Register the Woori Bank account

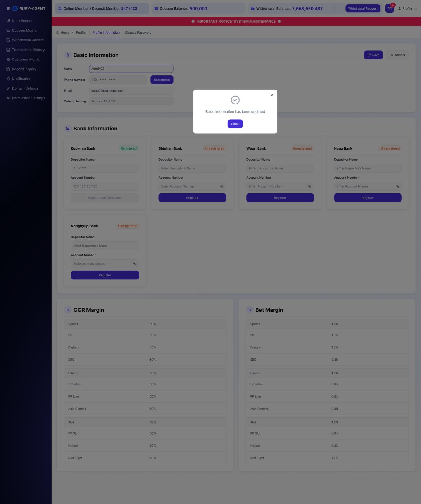pos(280,198)
